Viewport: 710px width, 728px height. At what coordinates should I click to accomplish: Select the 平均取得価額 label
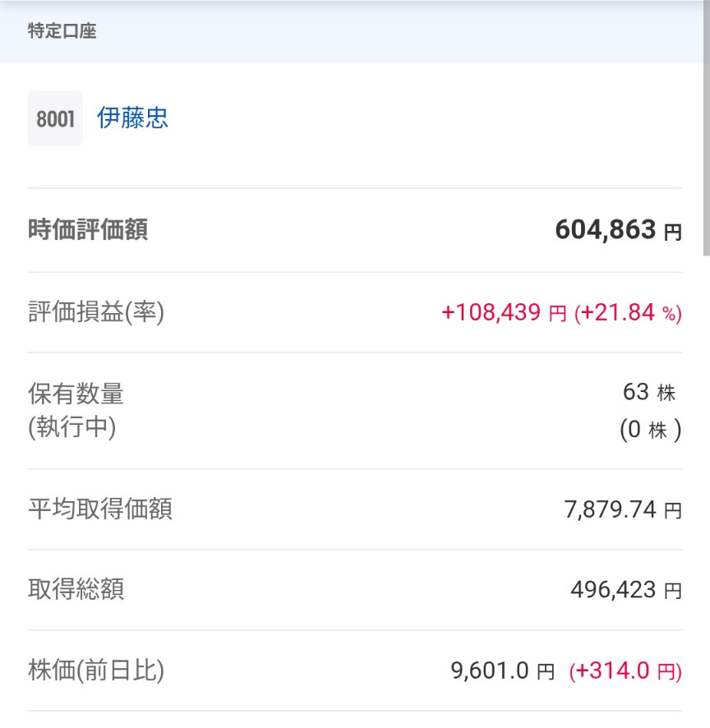100,509
